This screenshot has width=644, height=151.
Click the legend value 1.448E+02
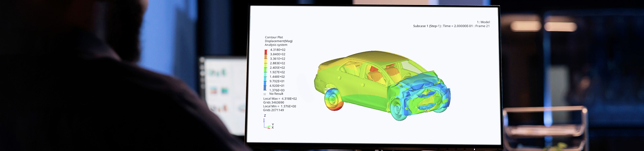click(x=277, y=77)
